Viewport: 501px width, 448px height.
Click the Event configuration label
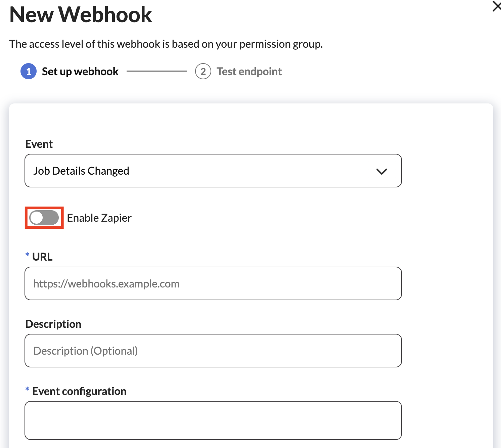tap(79, 391)
